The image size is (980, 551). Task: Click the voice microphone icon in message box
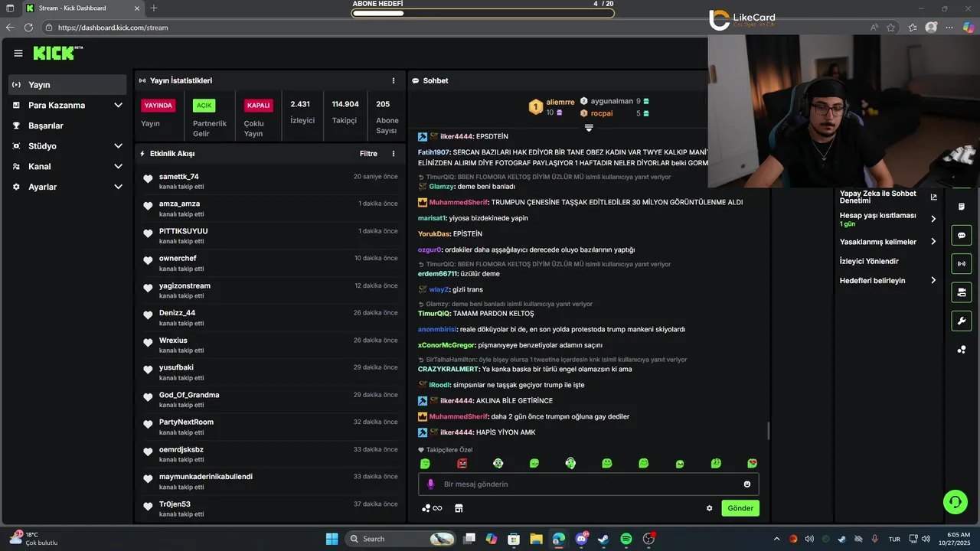[430, 484]
